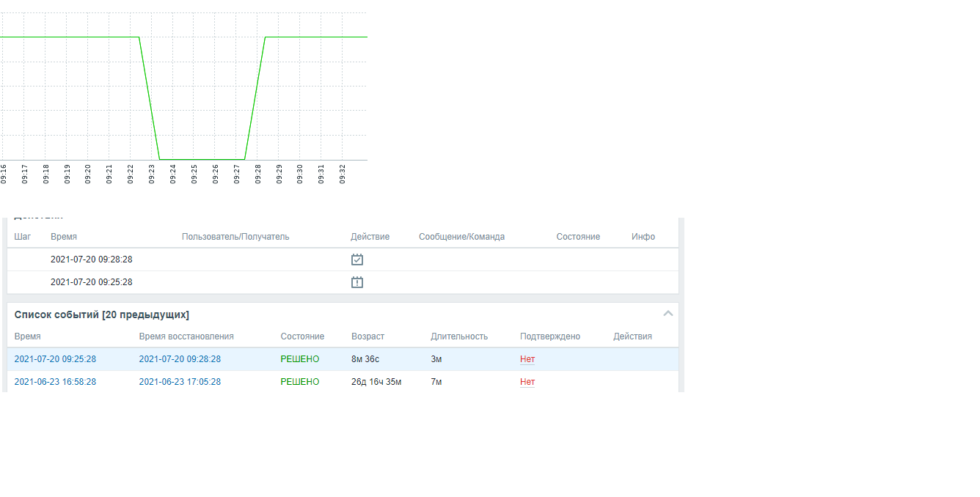This screenshot has width=980, height=497.
Task: Click the 09:28 time label on graph axis
Action: click(258, 174)
